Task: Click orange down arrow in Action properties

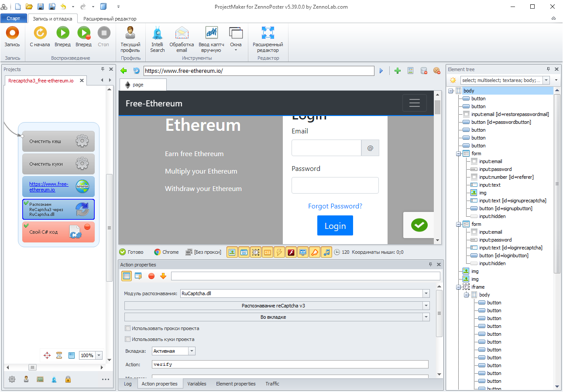Action: point(163,276)
